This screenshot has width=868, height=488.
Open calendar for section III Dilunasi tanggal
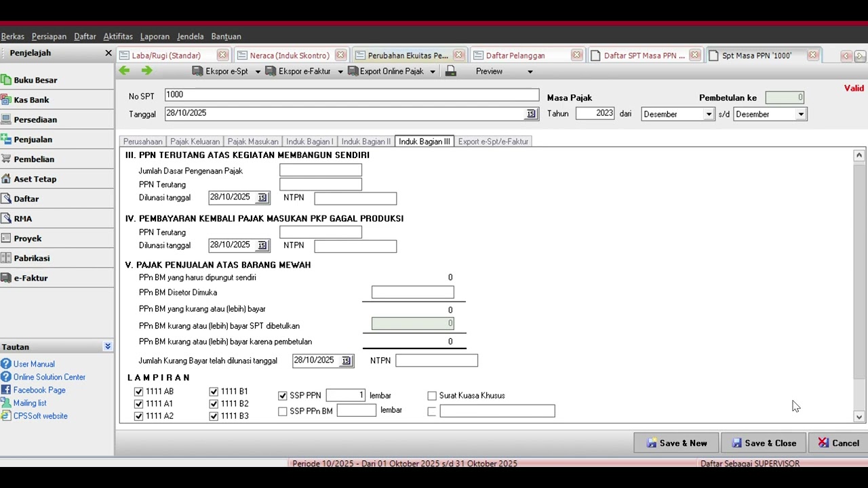[x=262, y=198]
